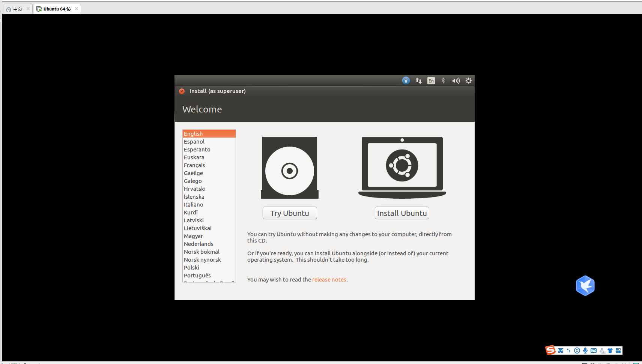Screen dimensions: 642x364
Task: Select Português in the language list
Action: click(x=209, y=276)
